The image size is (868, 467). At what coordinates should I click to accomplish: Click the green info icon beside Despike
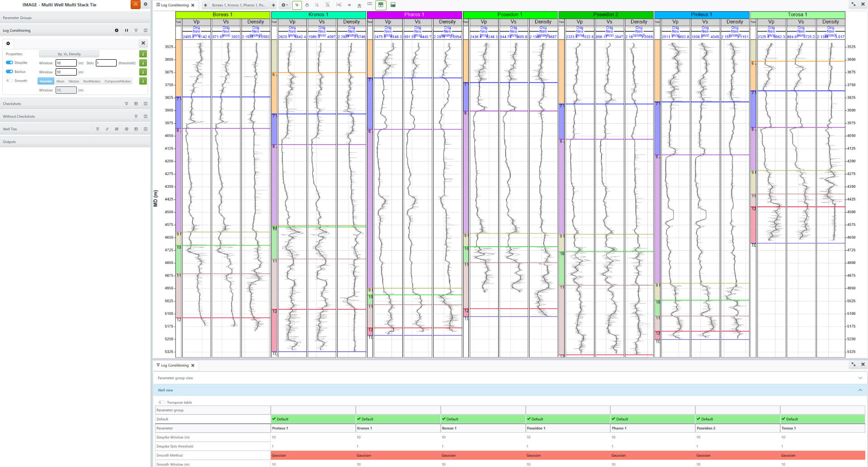[x=143, y=62]
